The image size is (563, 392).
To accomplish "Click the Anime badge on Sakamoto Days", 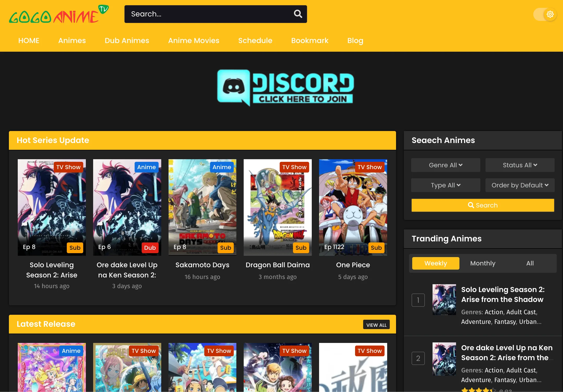I will [222, 167].
